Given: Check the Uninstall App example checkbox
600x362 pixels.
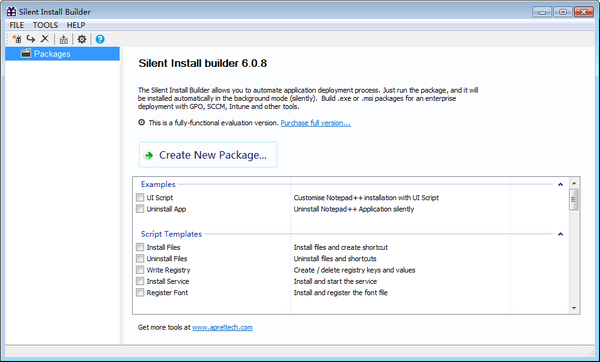Looking at the screenshot, I should pyautogui.click(x=140, y=209).
